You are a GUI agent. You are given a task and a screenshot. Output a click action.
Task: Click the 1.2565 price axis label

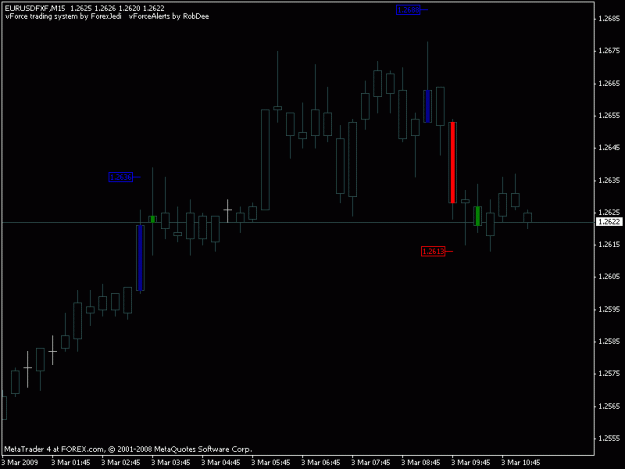coord(609,406)
